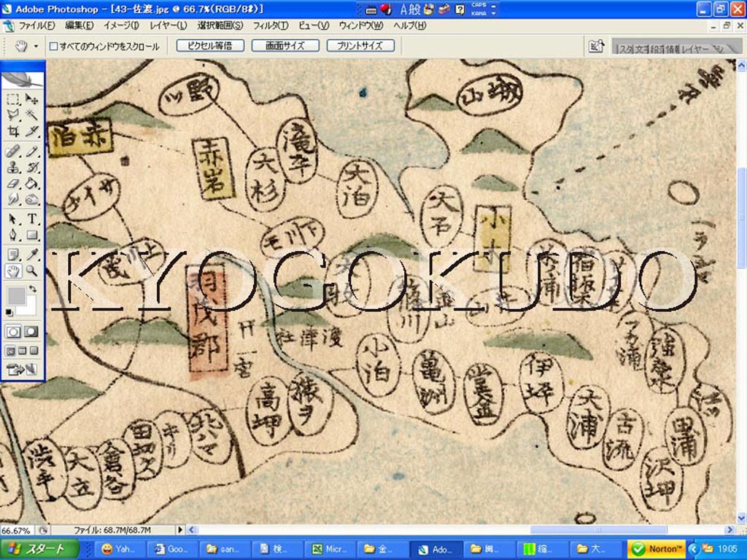Image resolution: width=747 pixels, height=560 pixels.
Task: Select レイヤー tab in palette well
Action: pos(697,49)
